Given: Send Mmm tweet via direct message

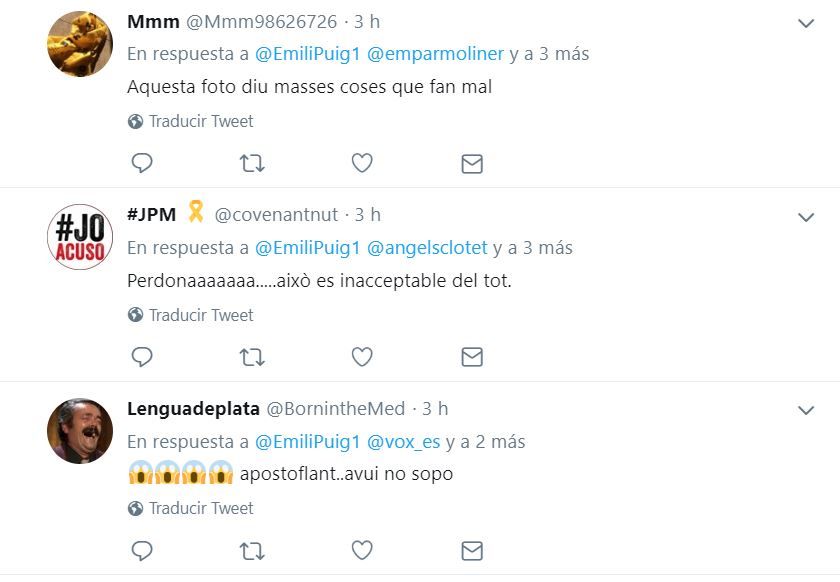Looking at the screenshot, I should [x=472, y=164].
